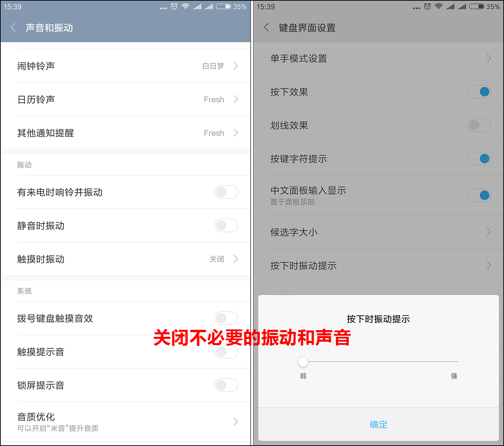504x446 pixels.
Task: Open 触摸时振动 setting chevron
Action: [236, 259]
